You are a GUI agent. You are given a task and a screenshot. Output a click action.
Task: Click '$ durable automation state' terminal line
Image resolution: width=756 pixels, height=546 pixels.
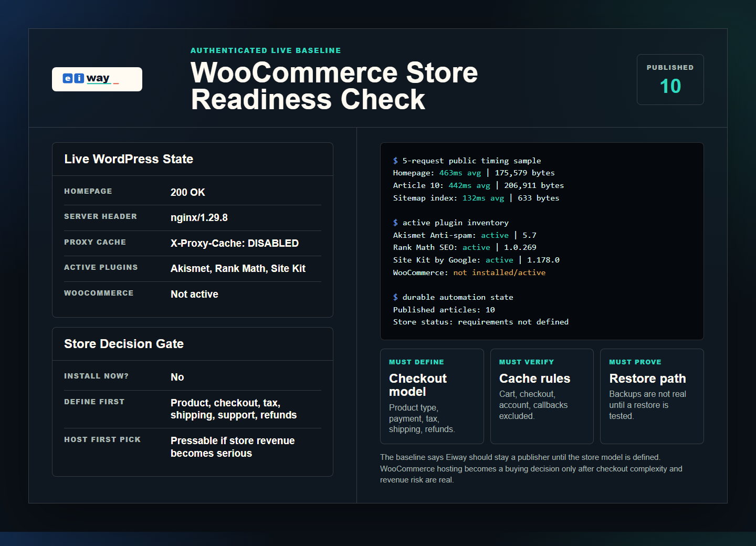(453, 297)
